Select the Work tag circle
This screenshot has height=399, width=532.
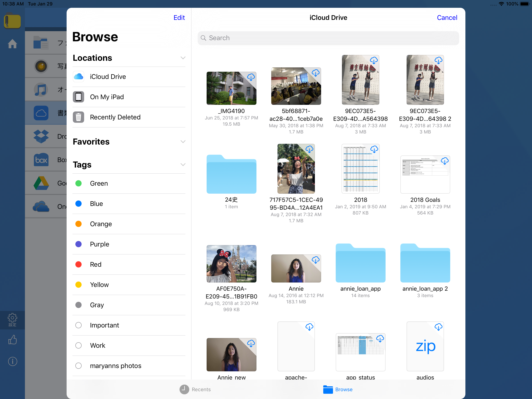click(x=78, y=345)
